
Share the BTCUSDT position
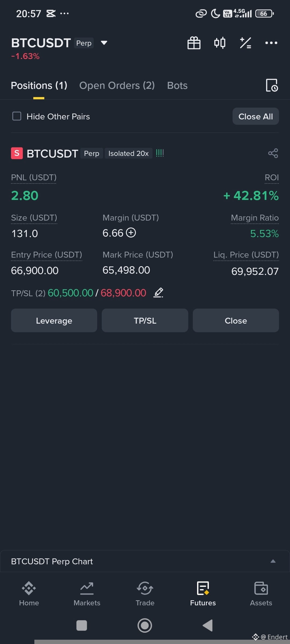pos(273,153)
